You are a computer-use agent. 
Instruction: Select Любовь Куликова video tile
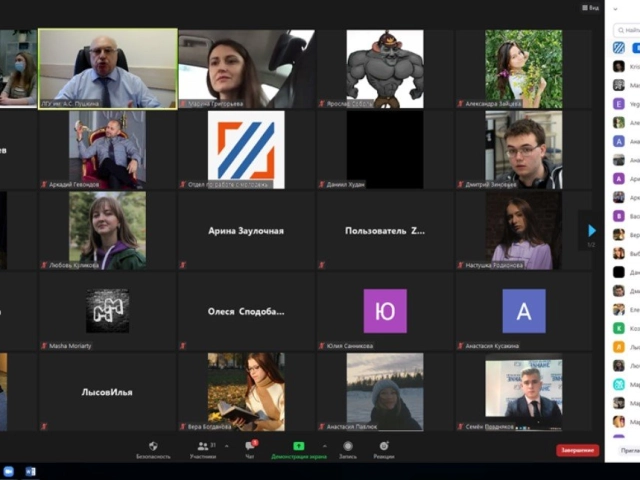[107, 230]
